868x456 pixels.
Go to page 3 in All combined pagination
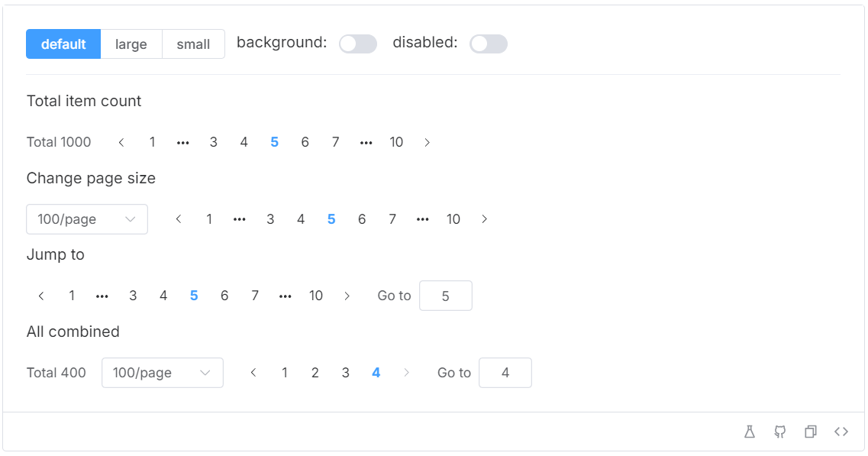(345, 373)
